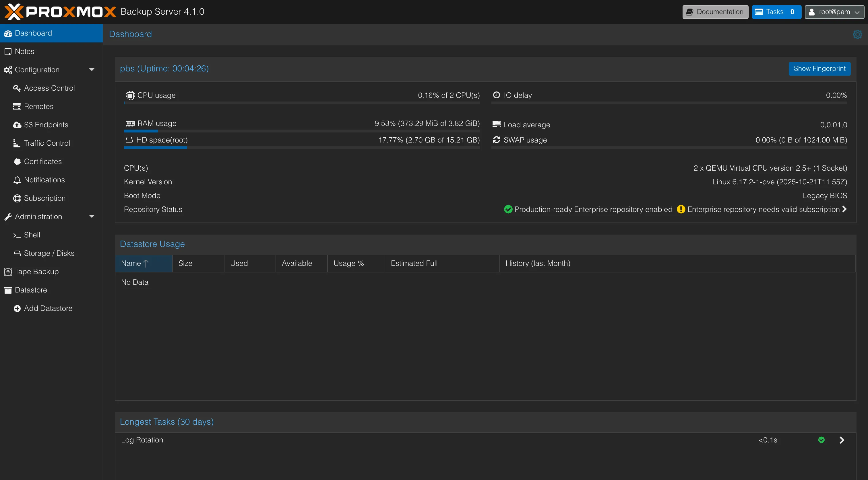Click the CPU usage chip icon

point(130,95)
